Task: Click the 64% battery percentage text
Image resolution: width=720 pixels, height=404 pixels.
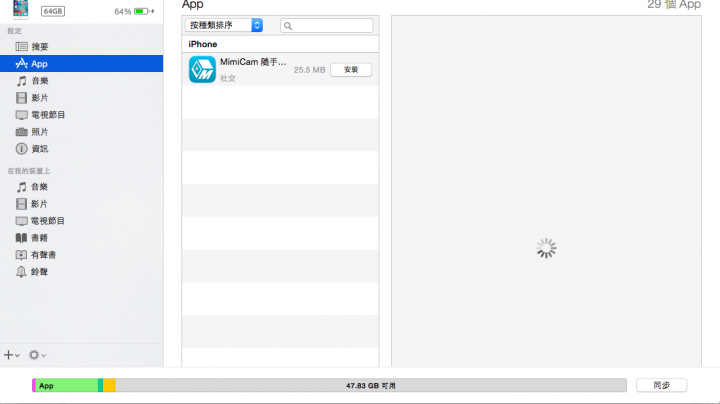Action: [123, 11]
